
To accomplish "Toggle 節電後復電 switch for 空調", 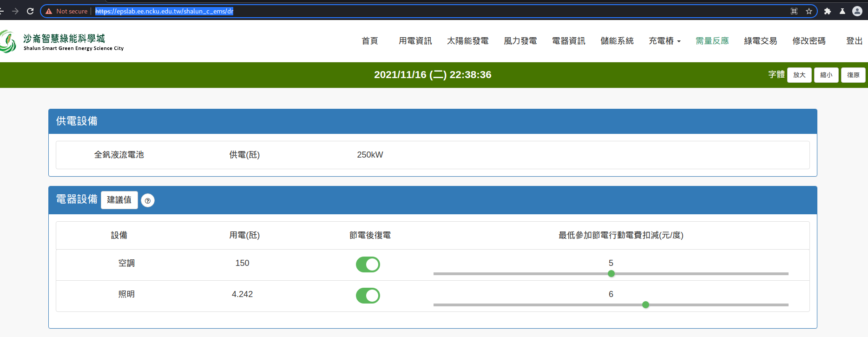I will [x=368, y=264].
